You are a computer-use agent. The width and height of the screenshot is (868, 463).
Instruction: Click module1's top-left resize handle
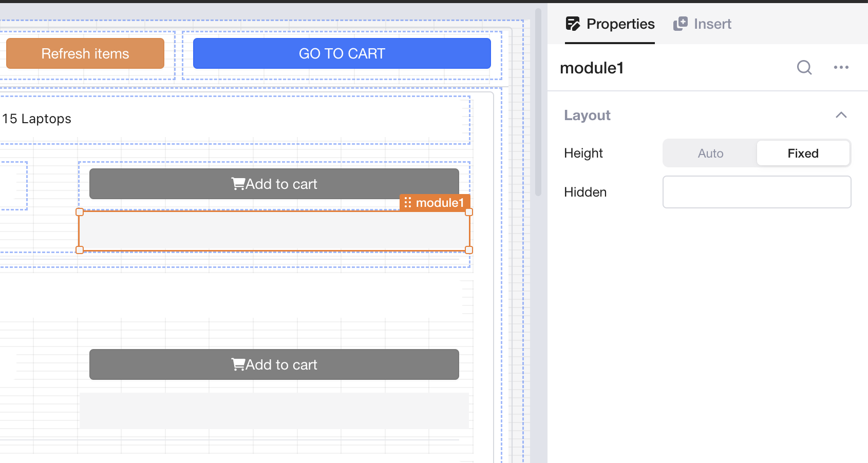(80, 212)
